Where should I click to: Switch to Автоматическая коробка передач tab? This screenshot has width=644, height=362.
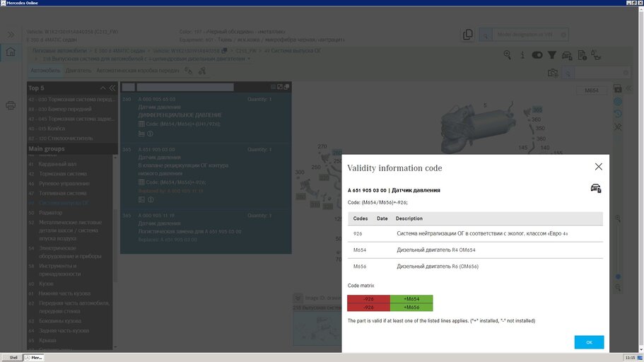138,70
